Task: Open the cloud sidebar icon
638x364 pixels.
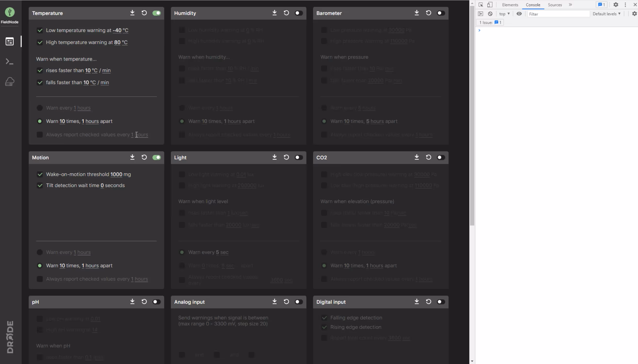Action: [x=9, y=82]
